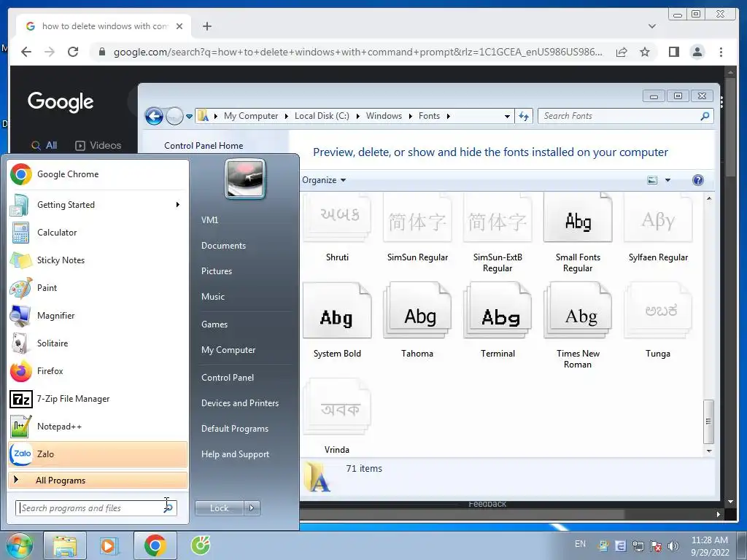Switch to Chrome on the taskbar

pyautogui.click(x=155, y=545)
